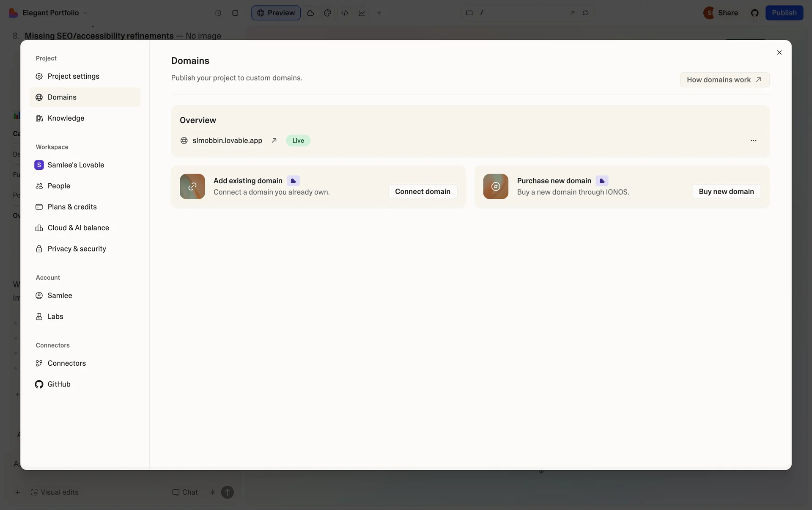
Task: Open the How domains work link
Action: point(724,80)
